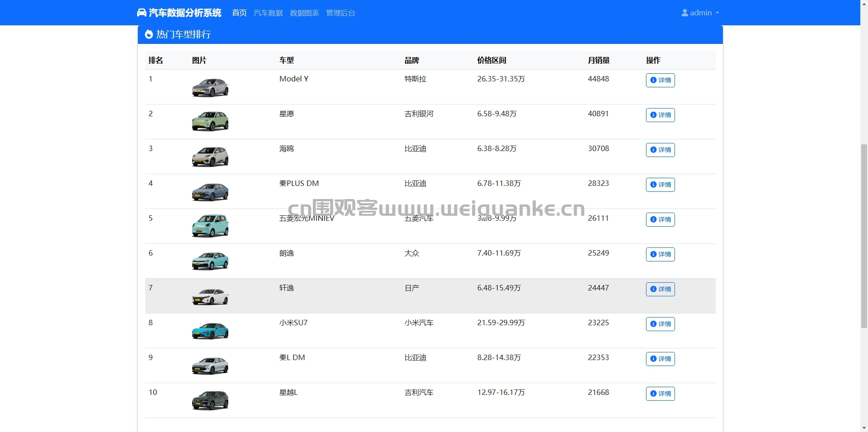
Task: Click the admin user icon
Action: tap(684, 13)
